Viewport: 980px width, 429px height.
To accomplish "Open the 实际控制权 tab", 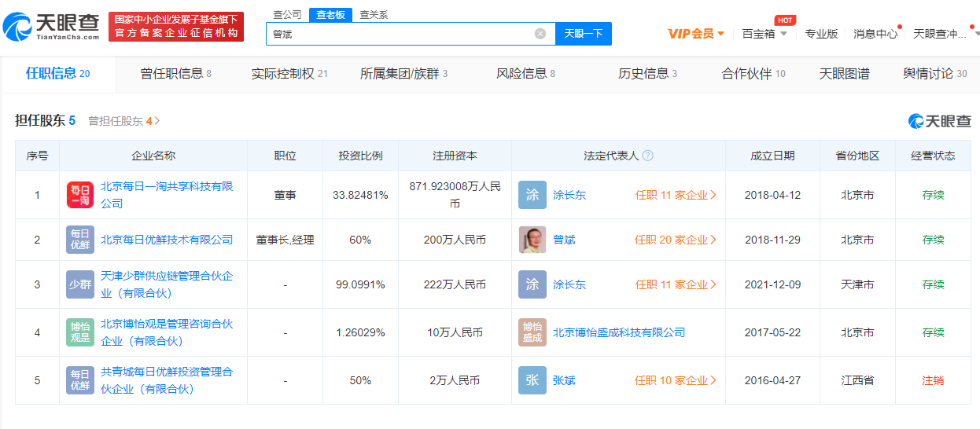I will click(289, 74).
